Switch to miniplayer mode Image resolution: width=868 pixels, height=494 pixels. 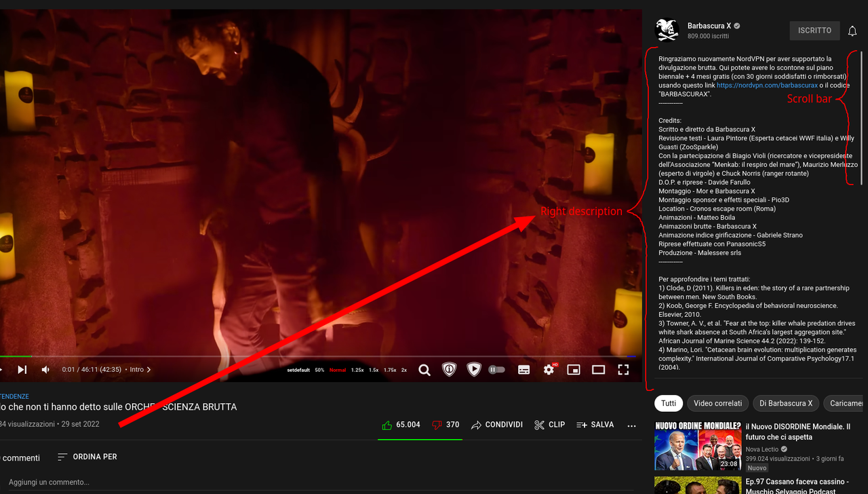tap(574, 370)
